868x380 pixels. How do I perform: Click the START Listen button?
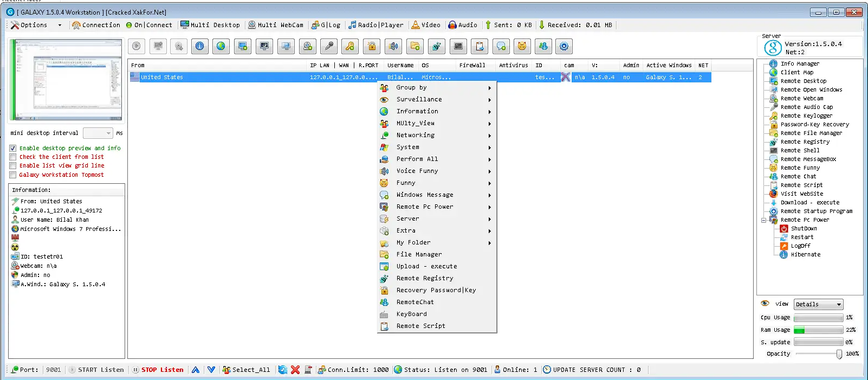[x=96, y=370]
